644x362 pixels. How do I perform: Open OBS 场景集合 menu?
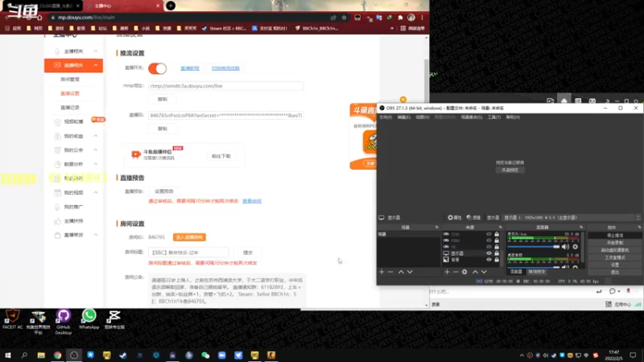point(472,117)
